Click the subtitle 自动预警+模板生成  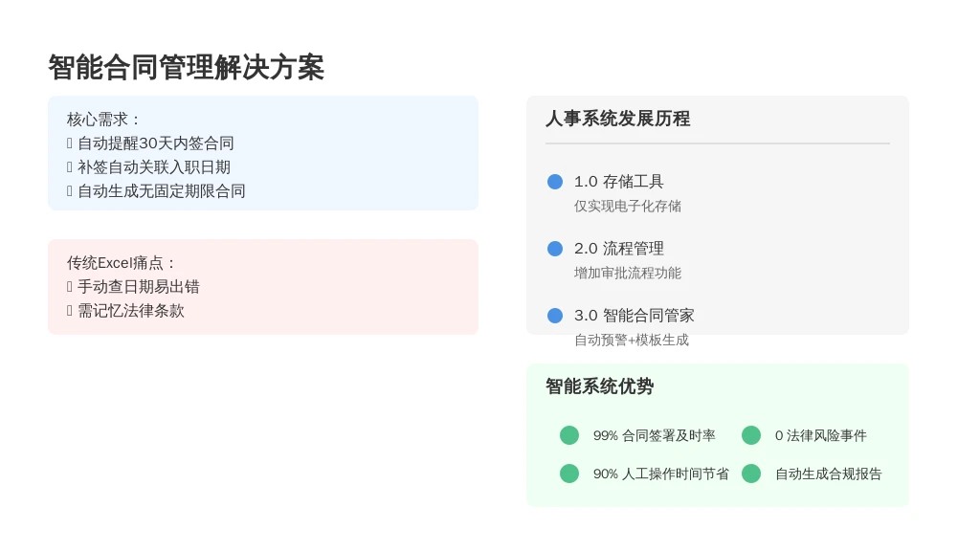coord(632,340)
